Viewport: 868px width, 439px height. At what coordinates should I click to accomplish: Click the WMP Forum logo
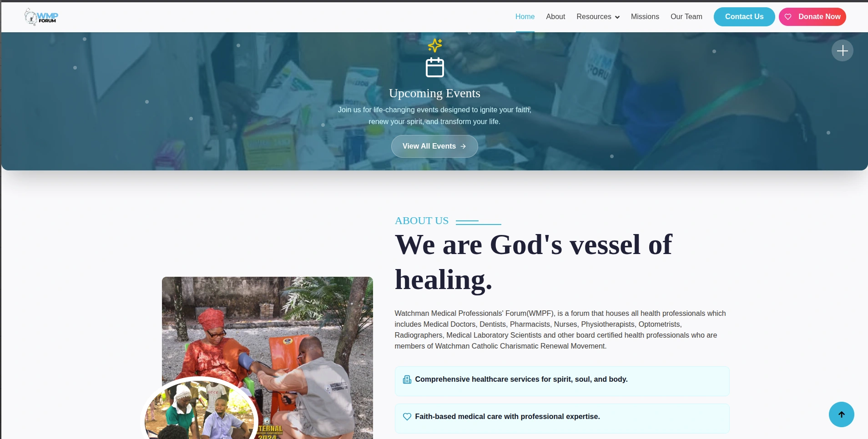(41, 17)
